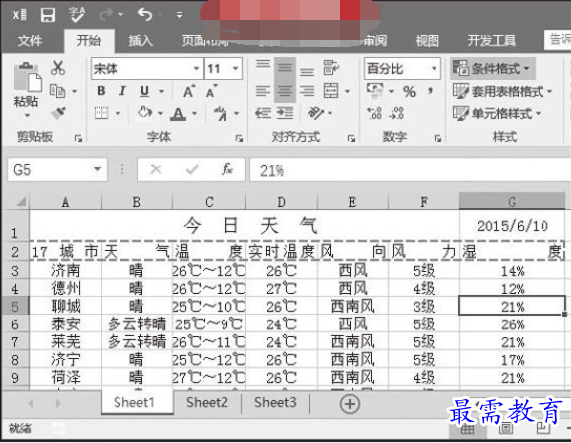Viewport: 571px width, 443px height.
Task: Toggle Bold formatting
Action: [x=102, y=91]
